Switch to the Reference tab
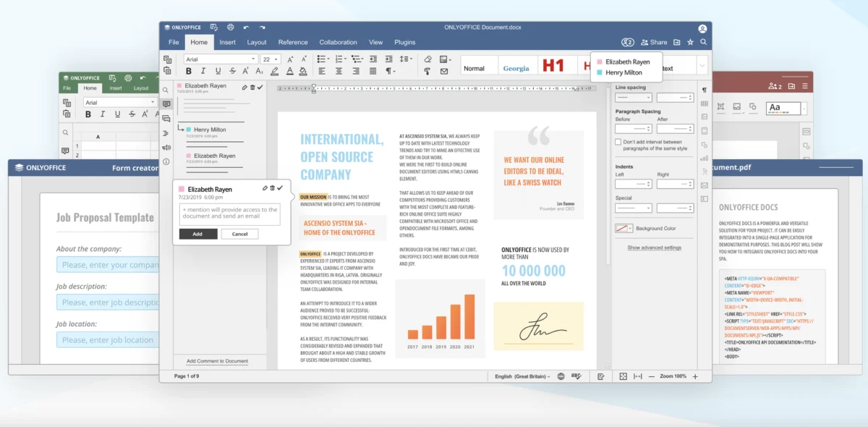 pos(293,42)
